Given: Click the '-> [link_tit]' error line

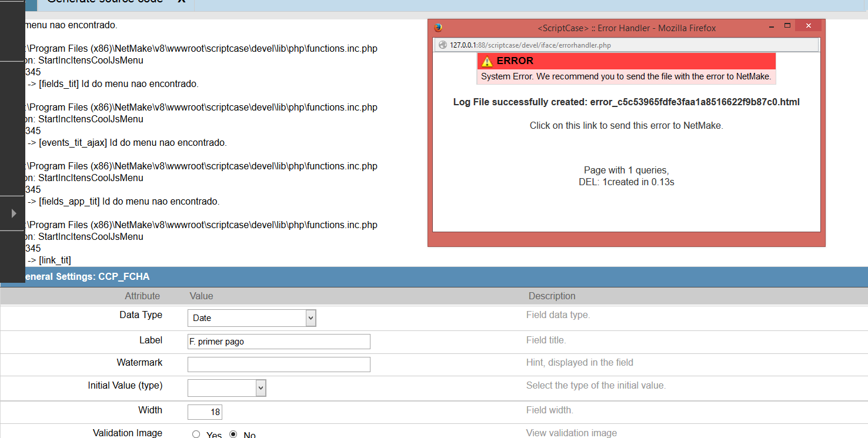Looking at the screenshot, I should (x=49, y=260).
